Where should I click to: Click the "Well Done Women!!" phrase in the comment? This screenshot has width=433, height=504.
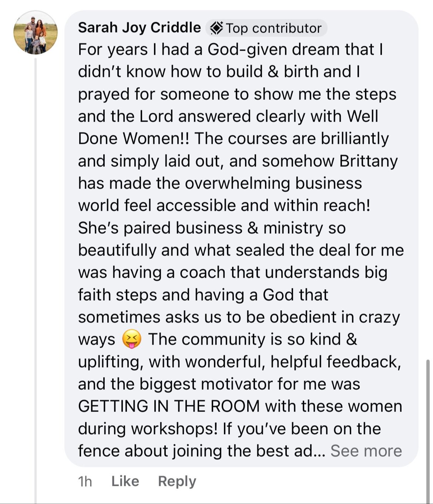tap(228, 127)
